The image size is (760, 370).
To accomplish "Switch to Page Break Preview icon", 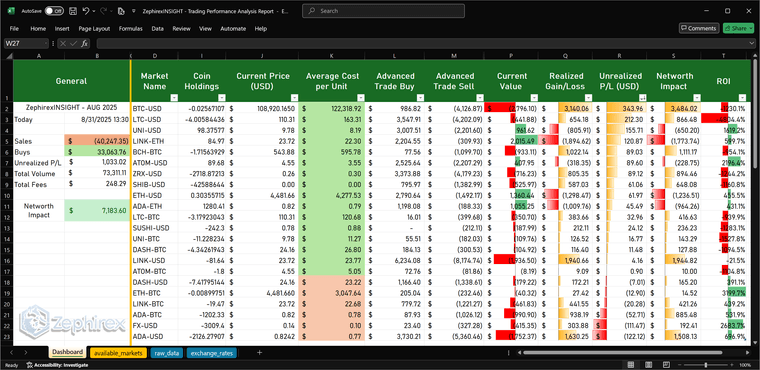I will coord(667,365).
